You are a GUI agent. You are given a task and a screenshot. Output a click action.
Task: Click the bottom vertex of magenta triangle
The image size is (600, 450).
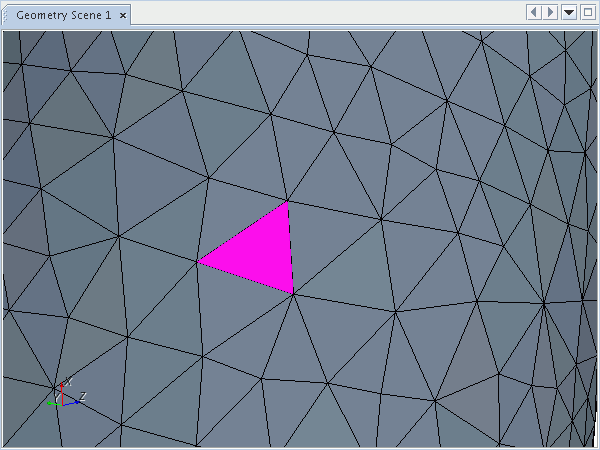tap(293, 293)
